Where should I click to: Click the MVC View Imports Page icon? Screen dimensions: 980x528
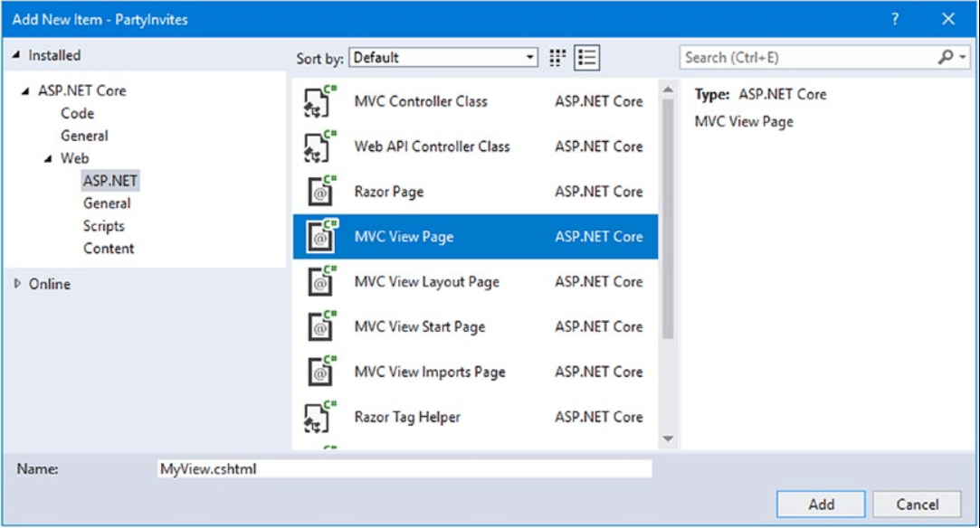pyautogui.click(x=319, y=372)
